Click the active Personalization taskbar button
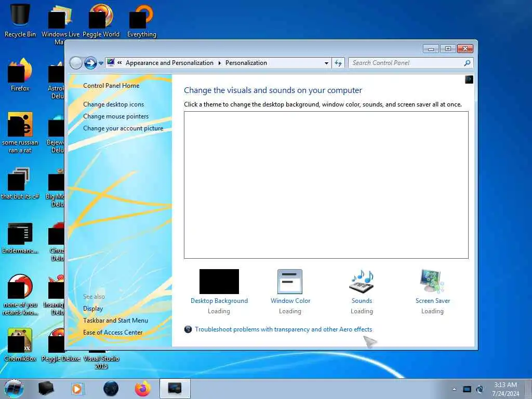 click(x=175, y=389)
